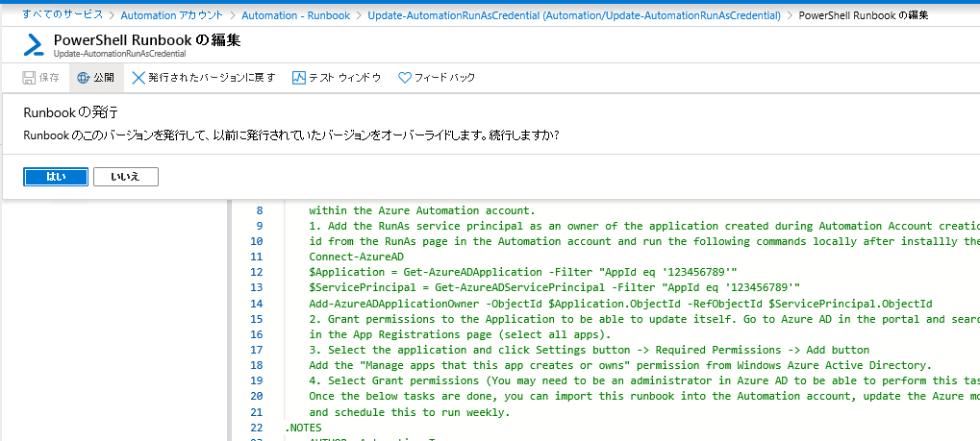Click the 'Manage apps that this app creates' line
The height and width of the screenshot is (441, 980).
[x=620, y=365]
